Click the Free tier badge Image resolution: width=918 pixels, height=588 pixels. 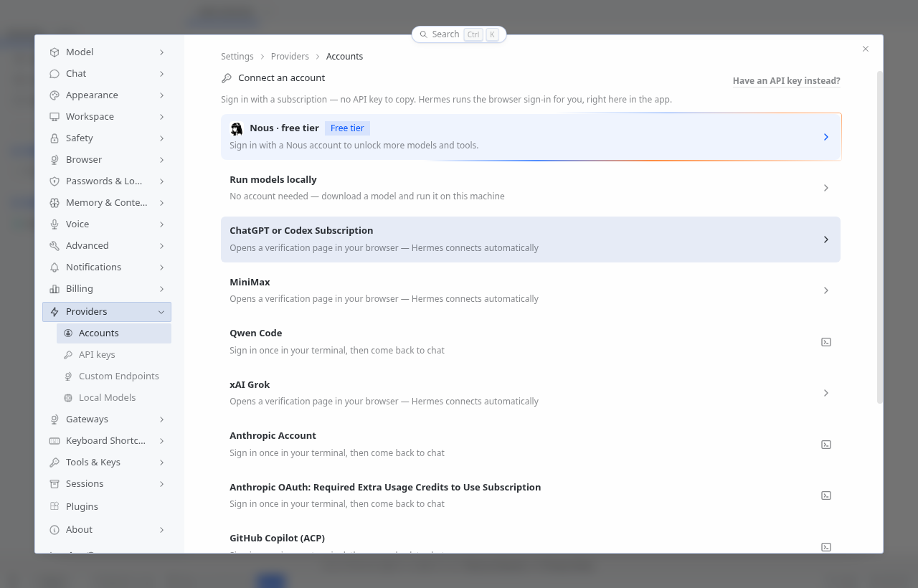347,128
